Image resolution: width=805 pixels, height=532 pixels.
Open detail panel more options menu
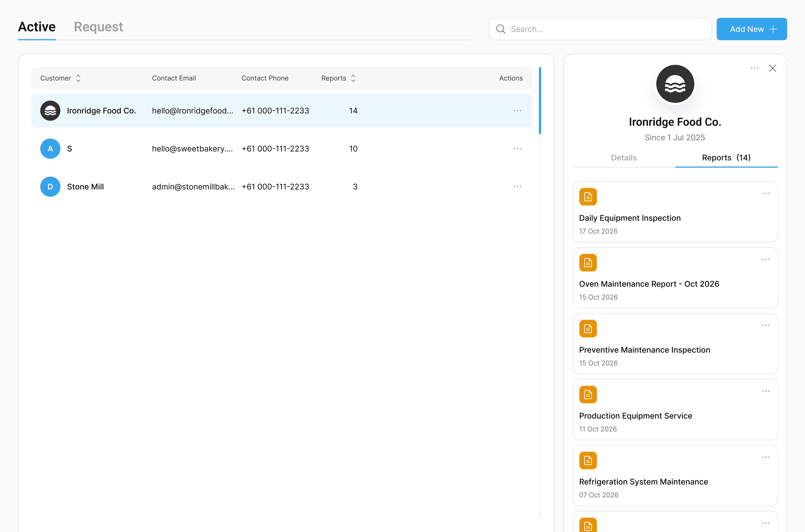coord(754,68)
